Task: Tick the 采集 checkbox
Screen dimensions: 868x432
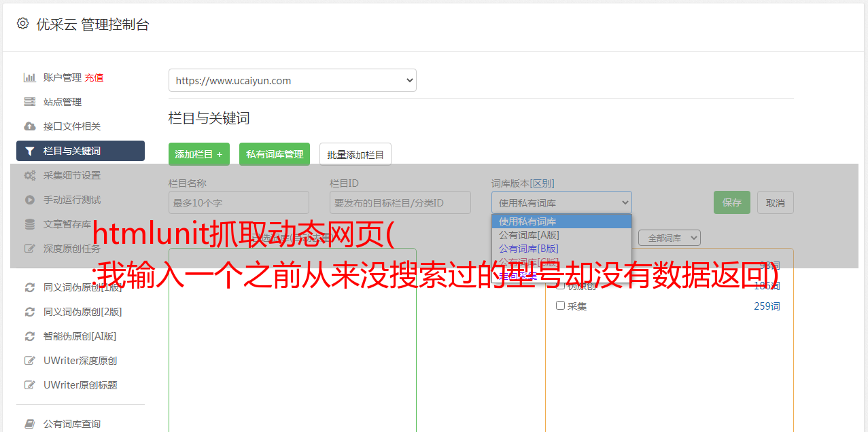Action: (x=560, y=306)
